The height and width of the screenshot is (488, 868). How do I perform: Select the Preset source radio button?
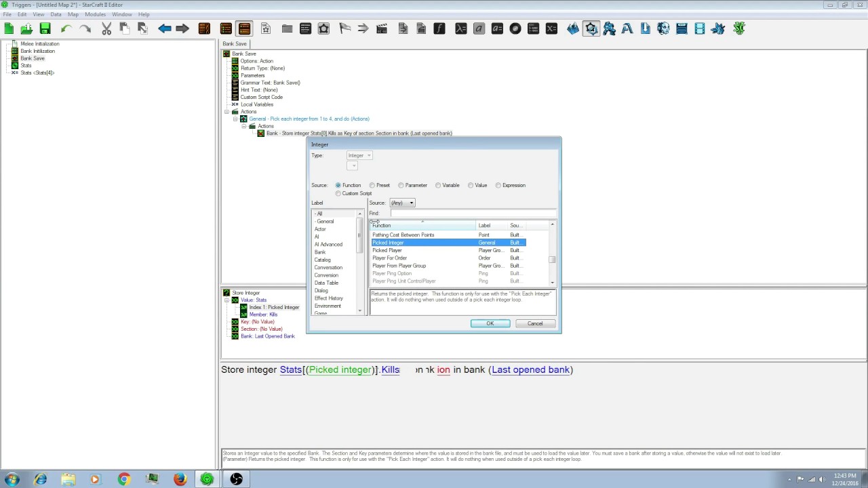coord(372,185)
